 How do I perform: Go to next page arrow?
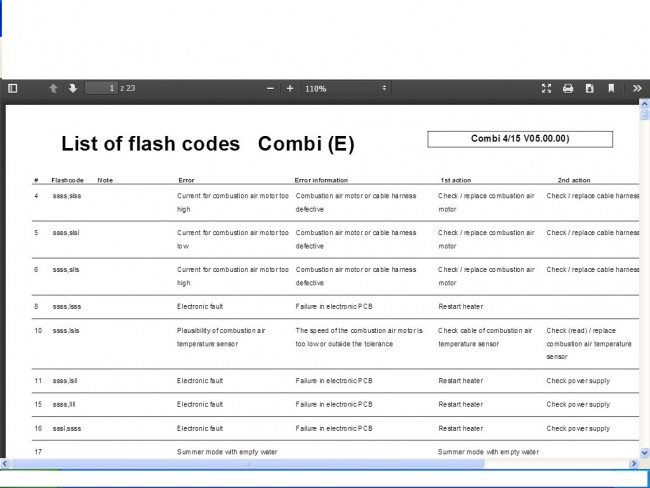[x=73, y=88]
